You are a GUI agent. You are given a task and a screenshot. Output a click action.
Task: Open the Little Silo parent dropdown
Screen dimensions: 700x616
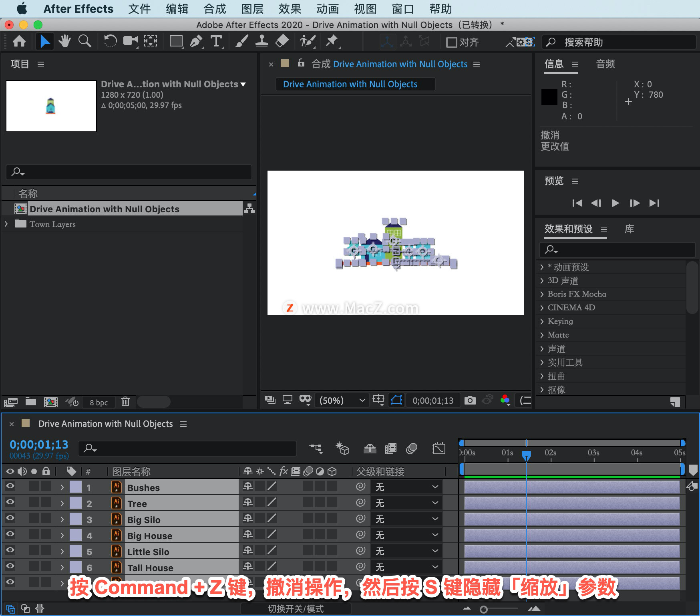point(407,551)
